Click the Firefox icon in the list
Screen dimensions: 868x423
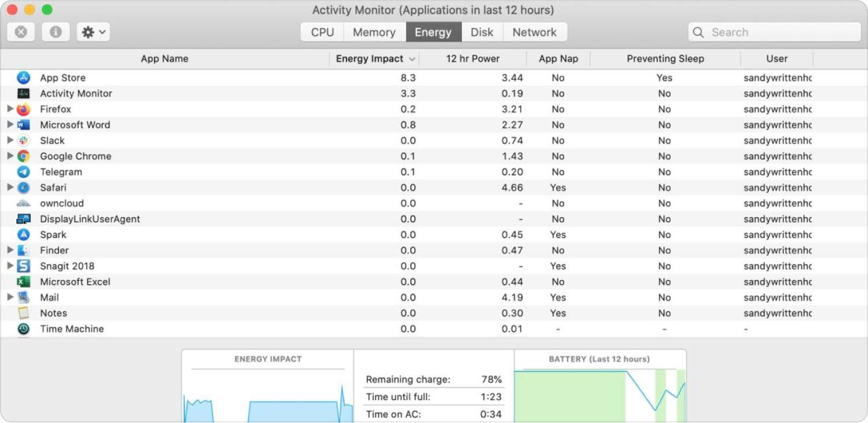coord(23,109)
